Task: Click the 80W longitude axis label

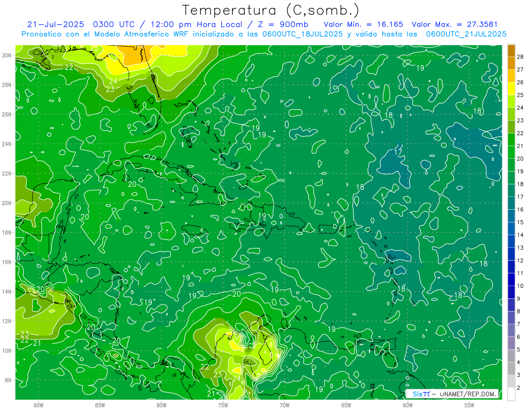Action: (161, 405)
